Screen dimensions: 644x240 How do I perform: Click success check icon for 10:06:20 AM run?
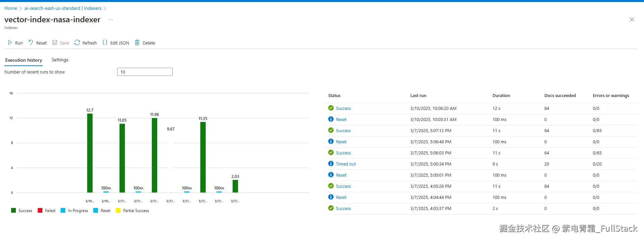point(331,108)
